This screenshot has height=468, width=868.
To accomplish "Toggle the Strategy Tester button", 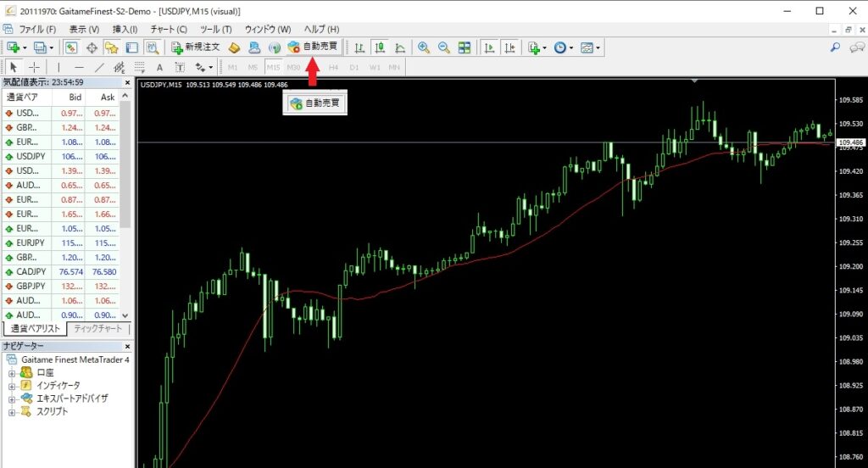I will point(153,48).
